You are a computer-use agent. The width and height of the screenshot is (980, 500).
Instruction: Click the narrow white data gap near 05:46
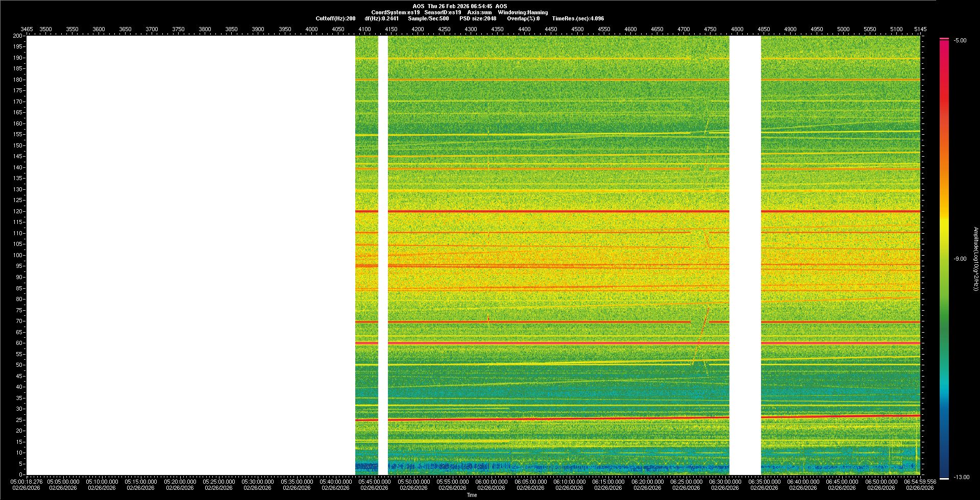[383, 255]
